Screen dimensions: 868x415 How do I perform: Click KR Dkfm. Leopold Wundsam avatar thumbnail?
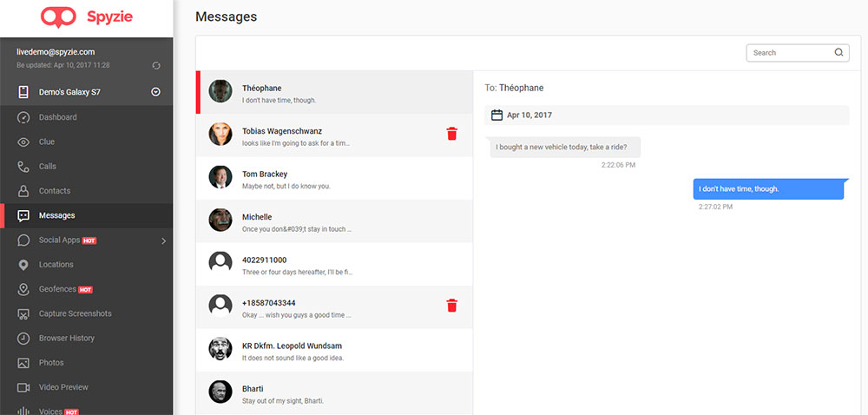[x=220, y=349]
